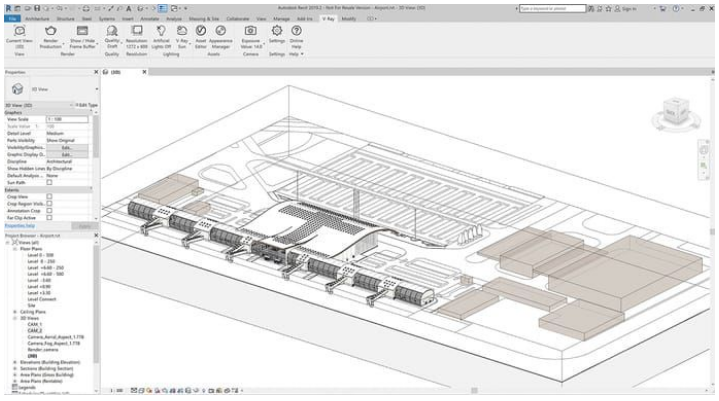Open the Properties help link
This screenshot has width=719, height=401.
click(x=21, y=226)
